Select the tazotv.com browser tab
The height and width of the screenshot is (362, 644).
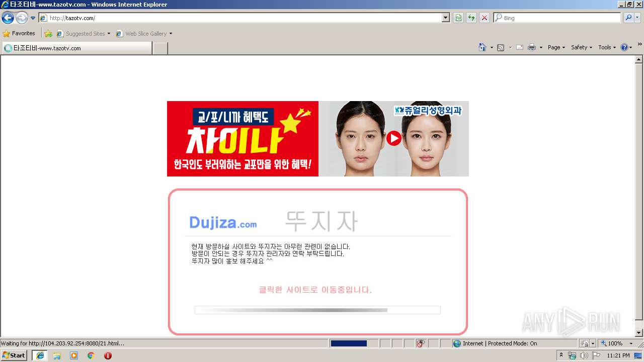(x=76, y=48)
